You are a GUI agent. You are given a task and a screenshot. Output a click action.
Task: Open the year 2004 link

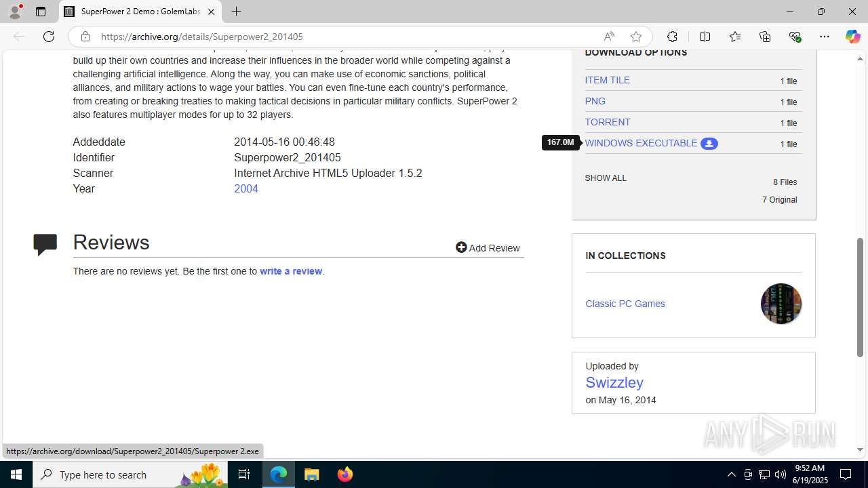(x=246, y=188)
